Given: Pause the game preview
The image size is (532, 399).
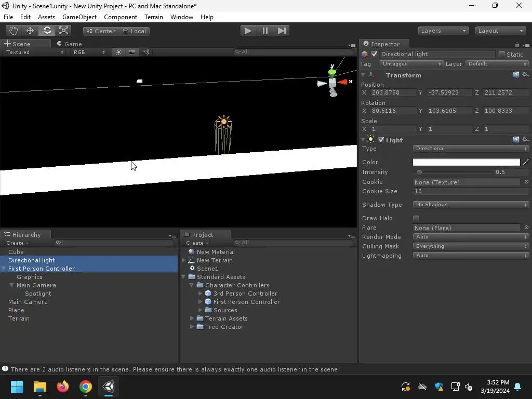Looking at the screenshot, I should (265, 31).
